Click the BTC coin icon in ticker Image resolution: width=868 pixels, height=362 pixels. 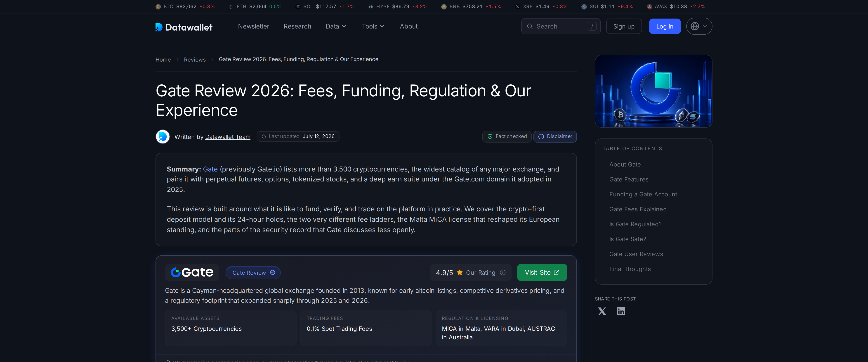coord(158,7)
